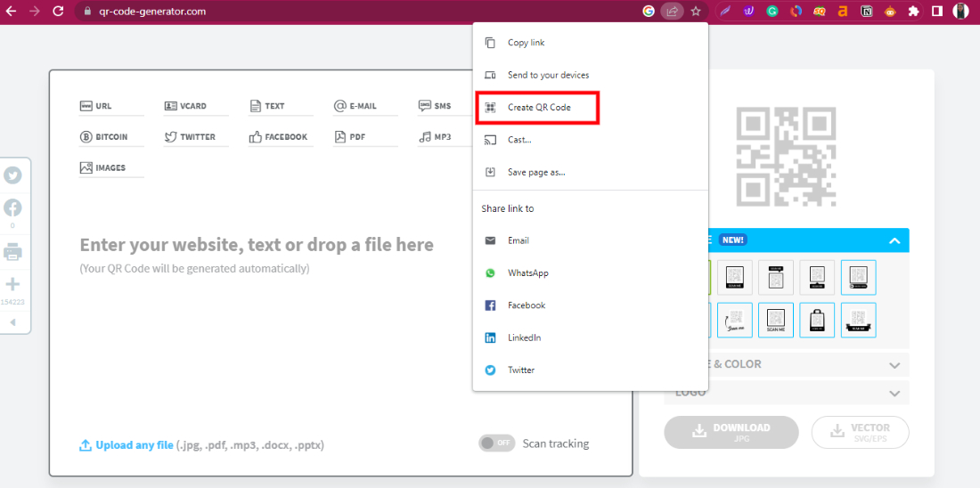This screenshot has height=488, width=980.
Task: Open the Wordtune extension icon
Action: (x=748, y=12)
